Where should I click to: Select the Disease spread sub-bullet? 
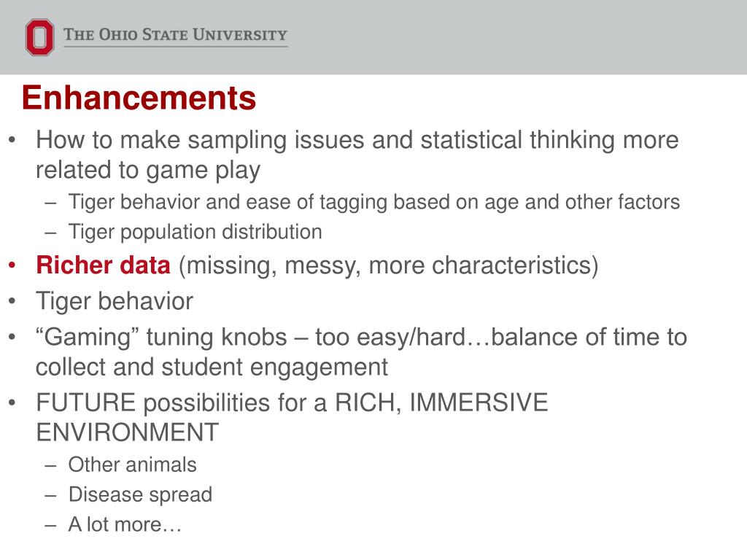click(x=140, y=494)
